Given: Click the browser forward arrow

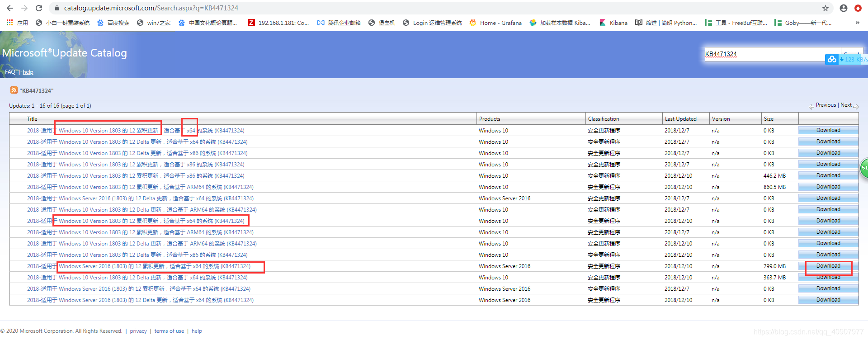Looking at the screenshot, I should tap(24, 8).
